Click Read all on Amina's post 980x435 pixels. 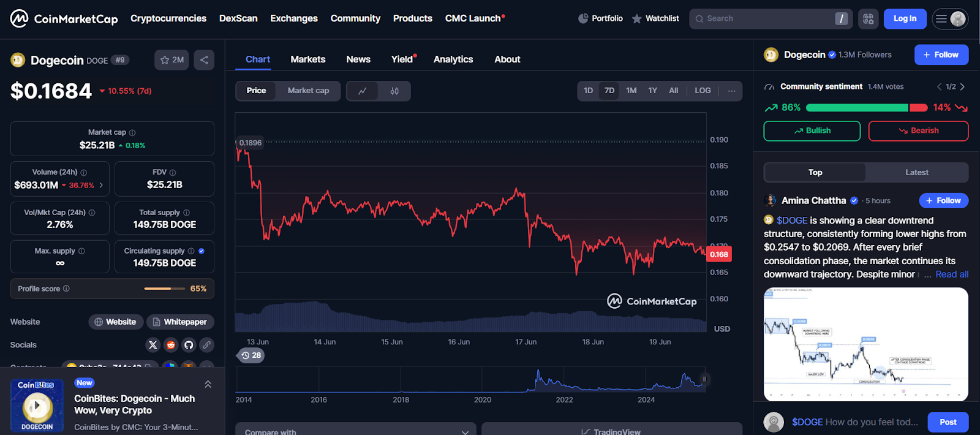pyautogui.click(x=952, y=274)
